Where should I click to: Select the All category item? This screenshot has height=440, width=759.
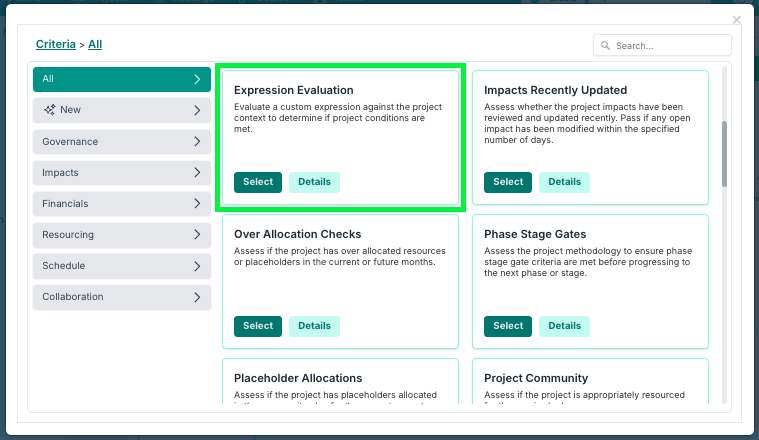click(x=121, y=79)
